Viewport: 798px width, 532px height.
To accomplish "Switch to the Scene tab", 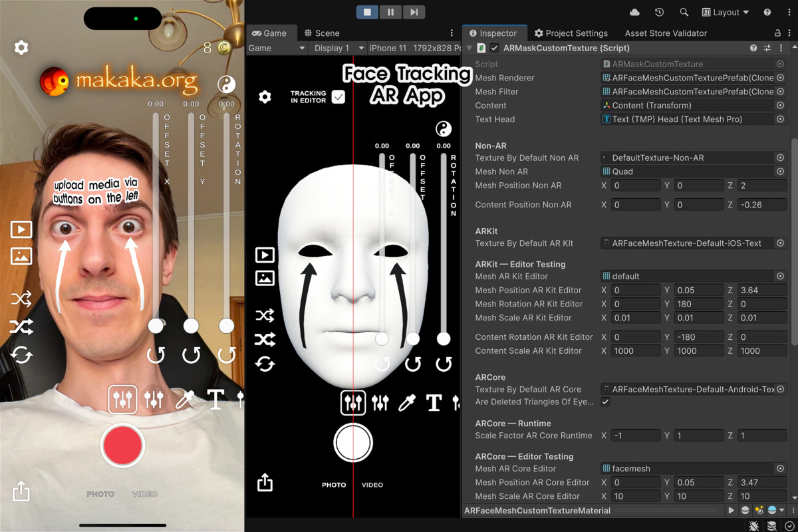I will [322, 33].
